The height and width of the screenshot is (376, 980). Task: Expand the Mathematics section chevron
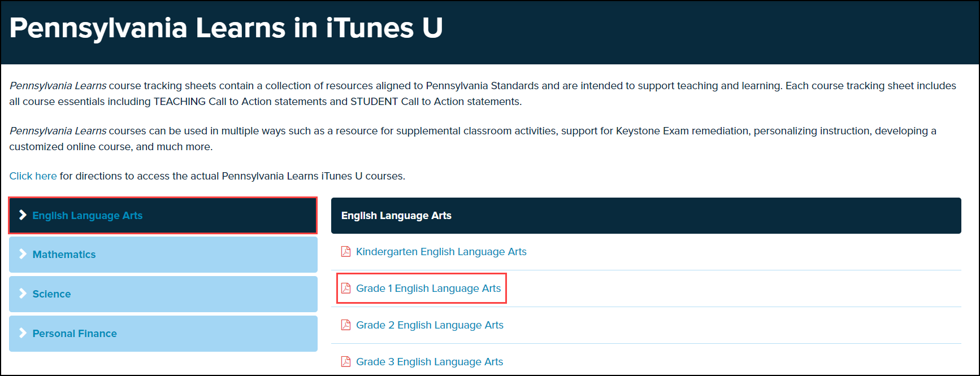[23, 254]
